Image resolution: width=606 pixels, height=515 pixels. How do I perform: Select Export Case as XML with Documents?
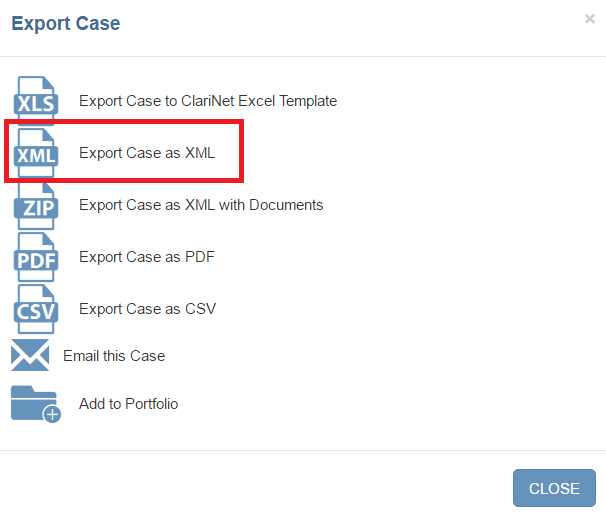201,205
